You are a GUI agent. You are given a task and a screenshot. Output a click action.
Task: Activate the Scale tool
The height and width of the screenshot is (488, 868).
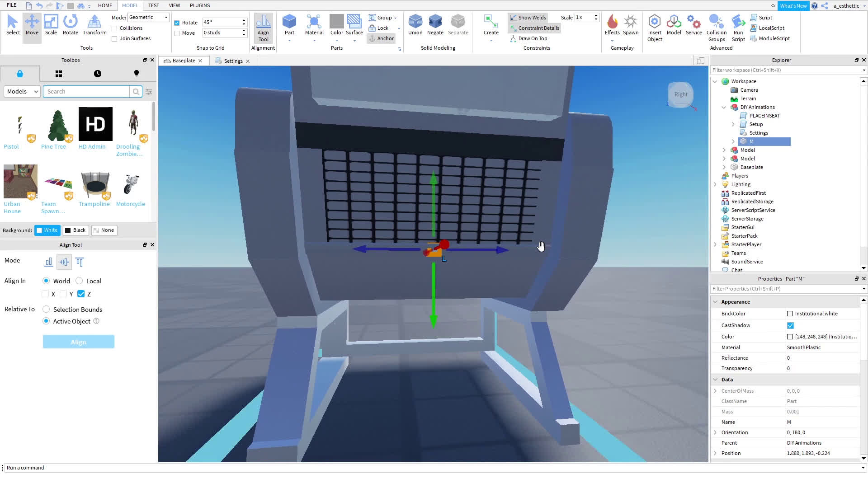tap(51, 26)
